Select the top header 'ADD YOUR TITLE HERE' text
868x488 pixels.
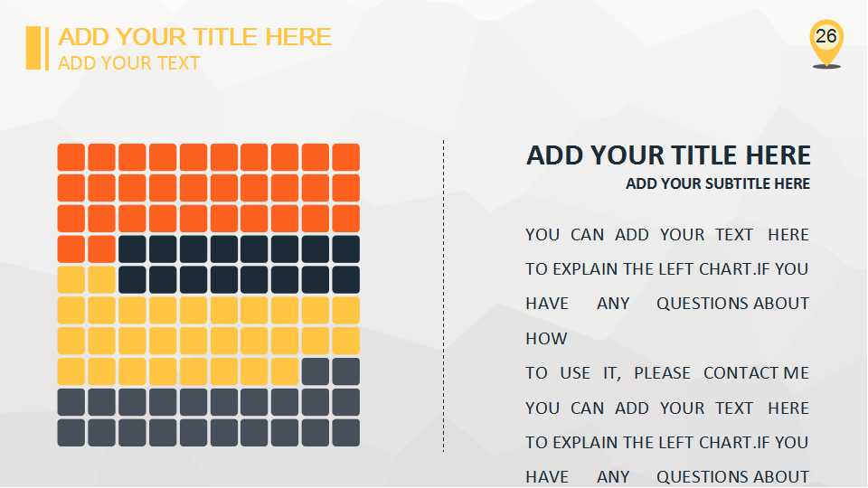pyautogui.click(x=194, y=37)
